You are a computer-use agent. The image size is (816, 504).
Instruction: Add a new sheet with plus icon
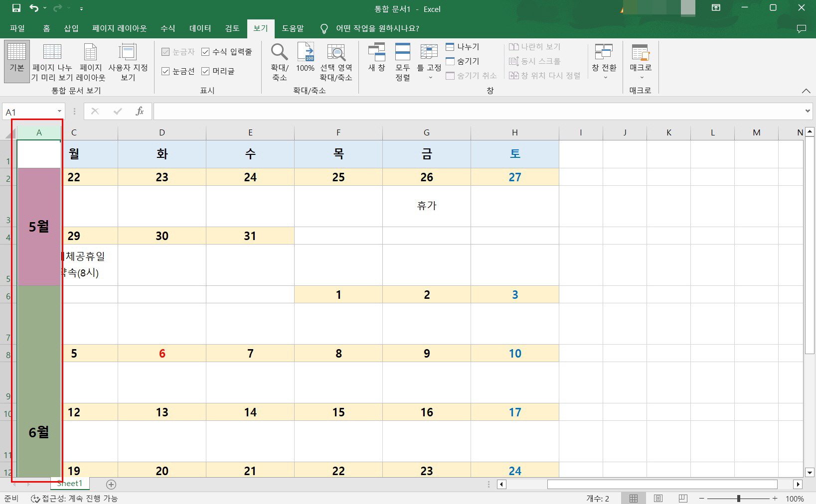[111, 484]
